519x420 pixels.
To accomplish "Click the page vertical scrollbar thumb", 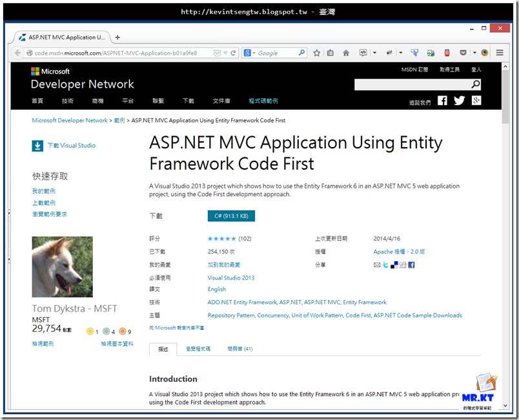I will [505, 97].
